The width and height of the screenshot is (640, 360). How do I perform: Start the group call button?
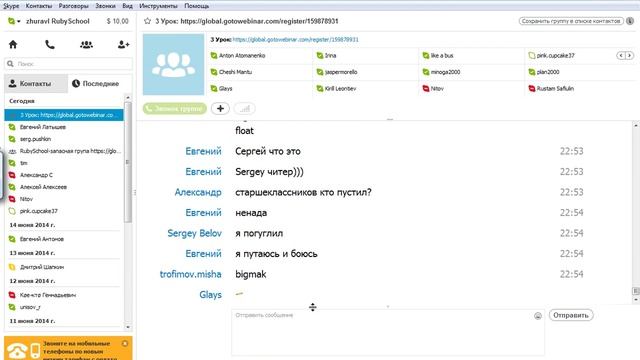click(175, 109)
